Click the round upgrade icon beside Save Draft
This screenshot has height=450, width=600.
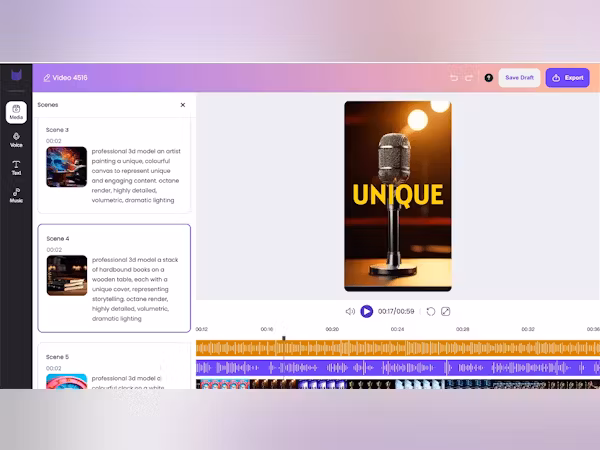pos(488,77)
